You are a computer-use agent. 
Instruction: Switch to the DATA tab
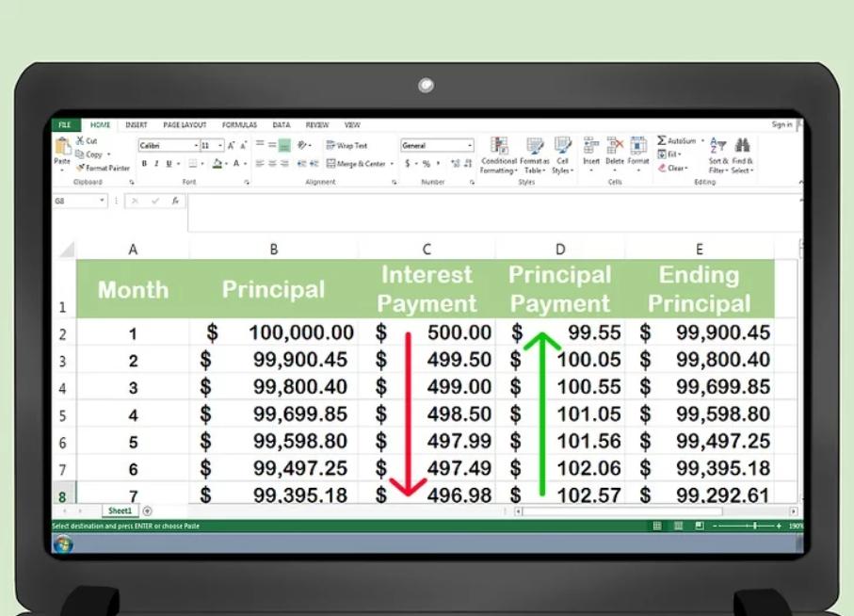point(281,124)
